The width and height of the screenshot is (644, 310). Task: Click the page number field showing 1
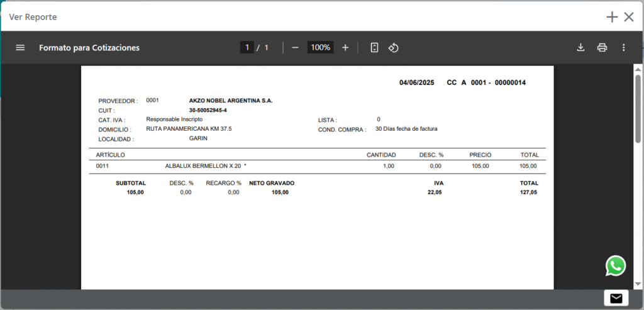click(247, 48)
